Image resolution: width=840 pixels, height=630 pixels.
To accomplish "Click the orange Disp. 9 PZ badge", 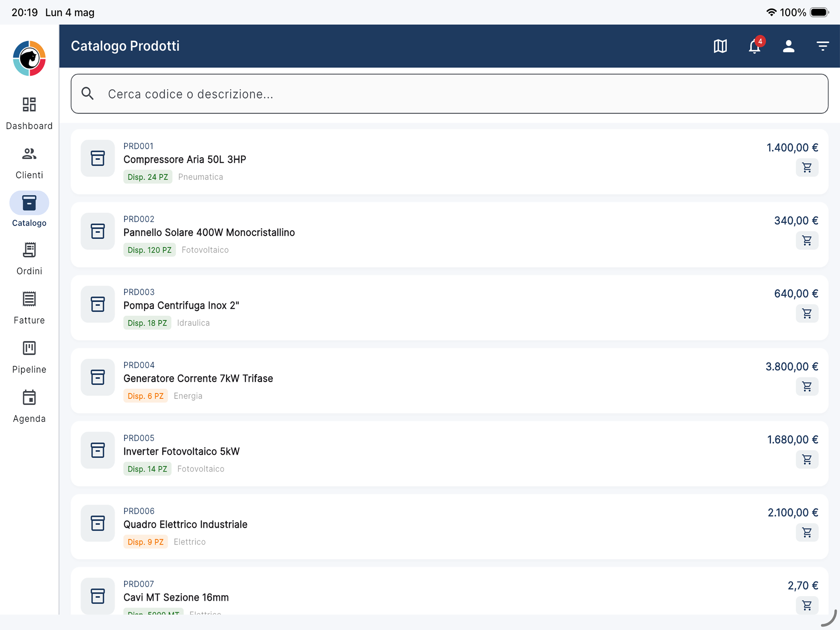I will pyautogui.click(x=145, y=542).
